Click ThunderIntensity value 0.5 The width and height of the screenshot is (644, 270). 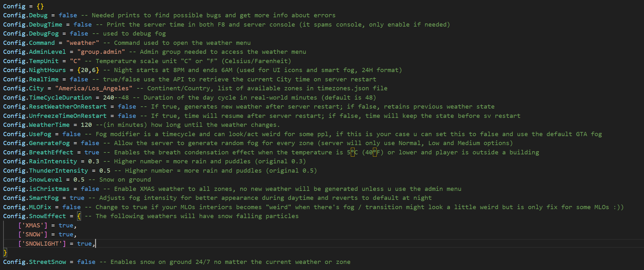point(105,171)
